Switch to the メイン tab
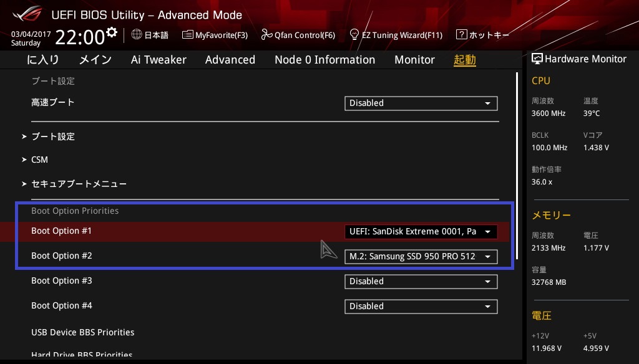The image size is (639, 364). [x=95, y=60]
